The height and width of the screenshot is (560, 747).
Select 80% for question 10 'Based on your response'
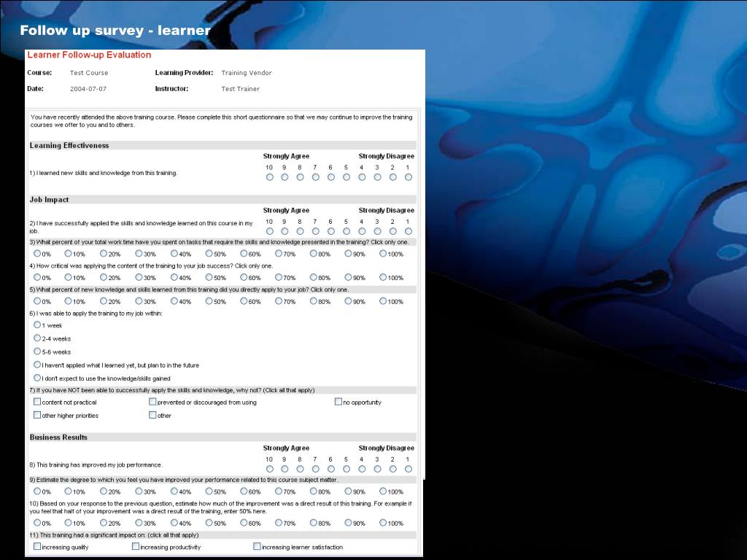tap(314, 522)
